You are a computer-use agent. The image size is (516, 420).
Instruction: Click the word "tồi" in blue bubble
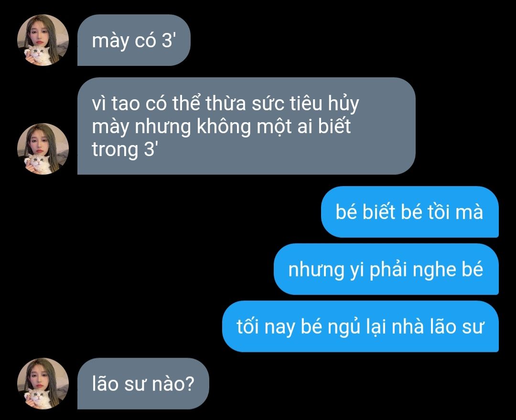439,212
